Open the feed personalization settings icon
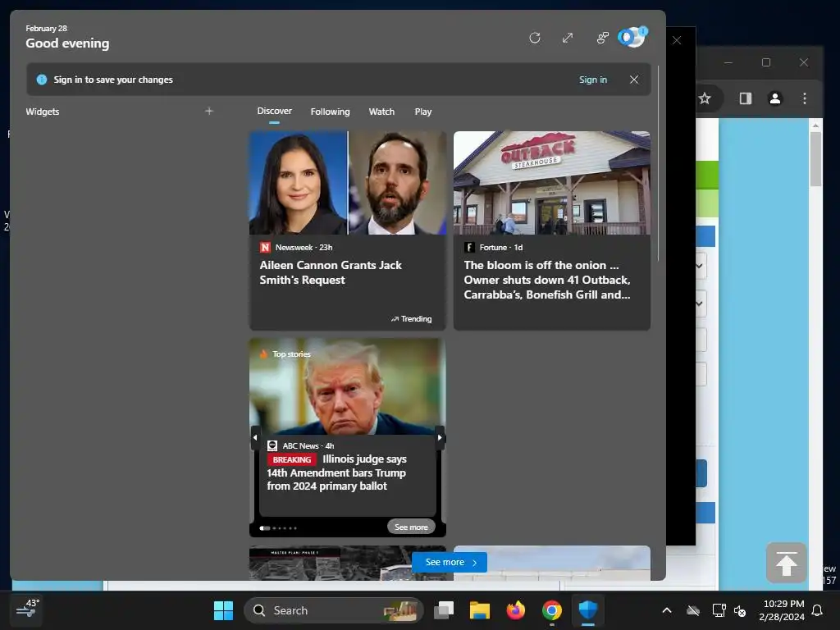Screen dimensions: 840x630 coord(603,38)
